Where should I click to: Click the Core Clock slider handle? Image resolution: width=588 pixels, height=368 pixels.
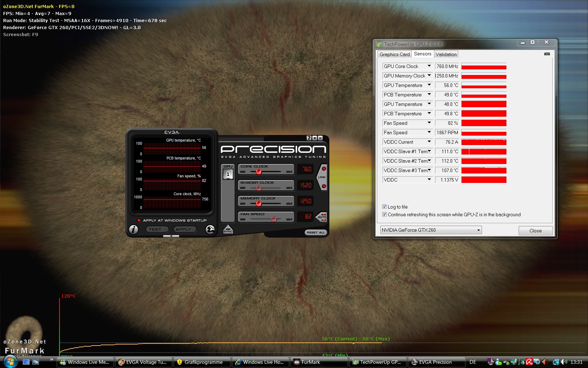pos(259,172)
